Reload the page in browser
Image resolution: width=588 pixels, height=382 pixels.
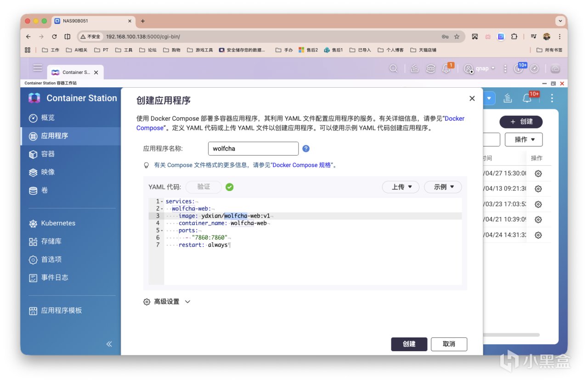[54, 37]
